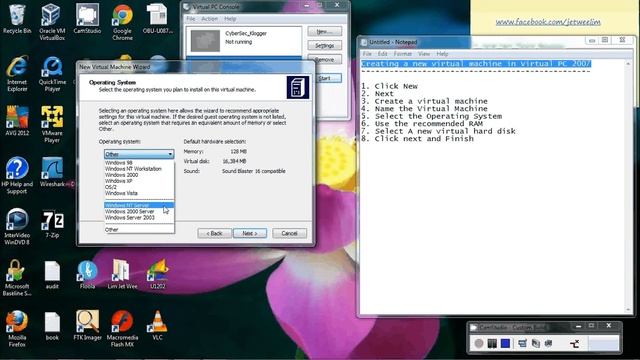Open Action menu in Virtual PC Console
Viewport: 640px width, 360px height.
coord(209,19)
